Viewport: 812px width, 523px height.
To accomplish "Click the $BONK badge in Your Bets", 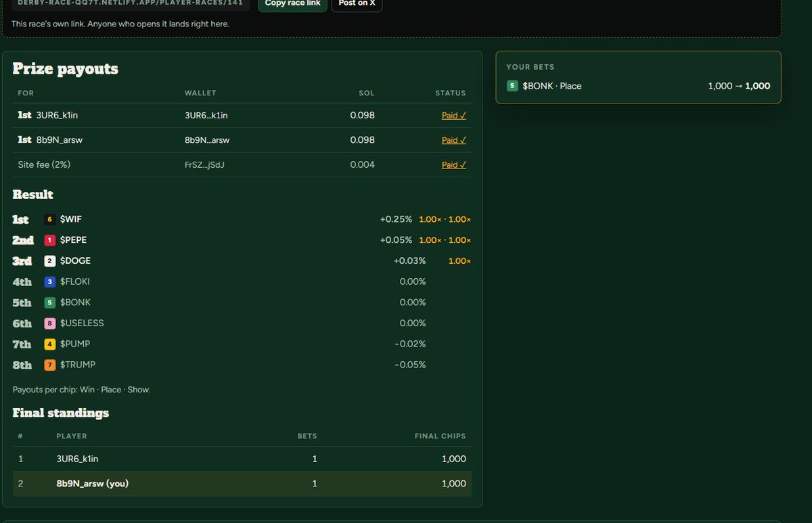I will [512, 86].
